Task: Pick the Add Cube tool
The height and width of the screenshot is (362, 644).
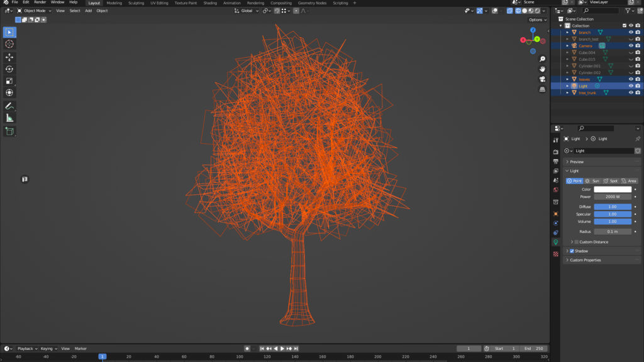Action: (9, 131)
